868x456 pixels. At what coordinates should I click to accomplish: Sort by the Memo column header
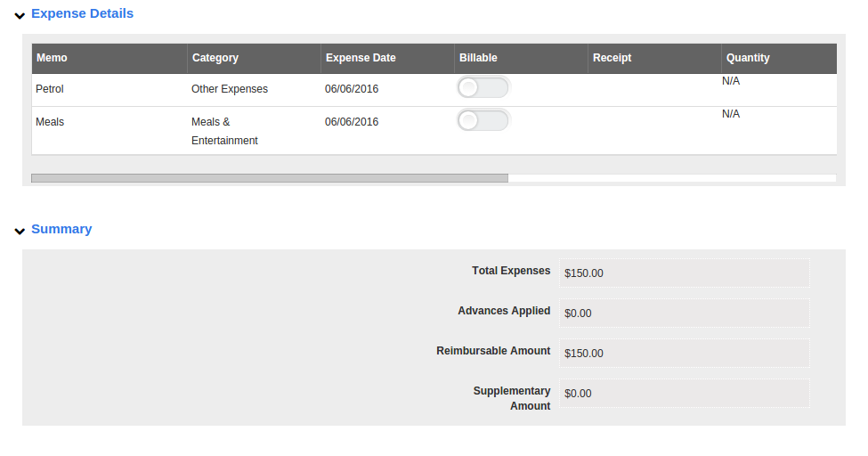coord(52,58)
